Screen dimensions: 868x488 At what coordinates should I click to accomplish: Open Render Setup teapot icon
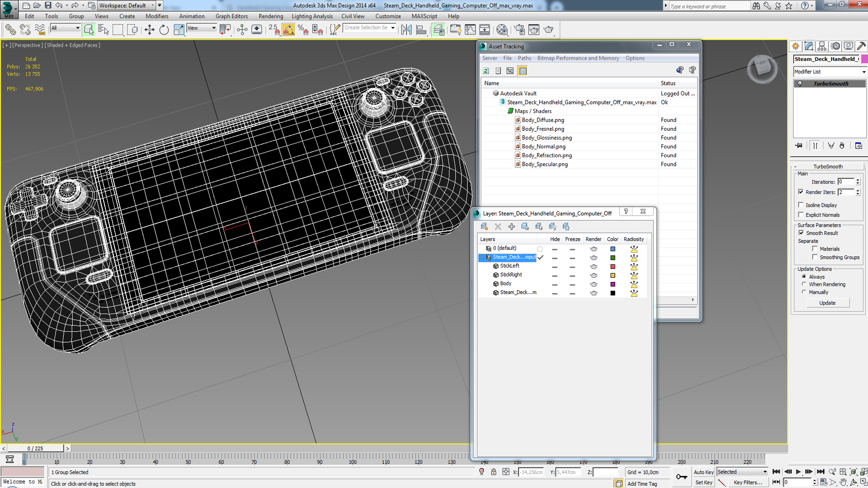click(519, 30)
